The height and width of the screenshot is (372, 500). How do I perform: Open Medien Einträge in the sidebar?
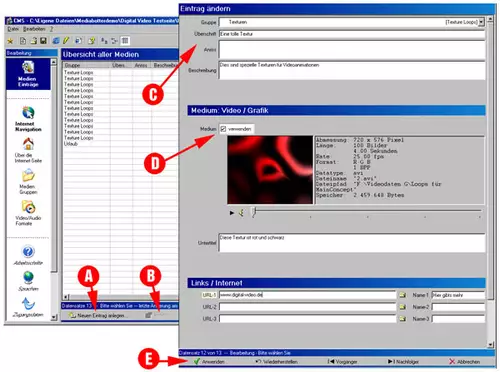click(28, 74)
